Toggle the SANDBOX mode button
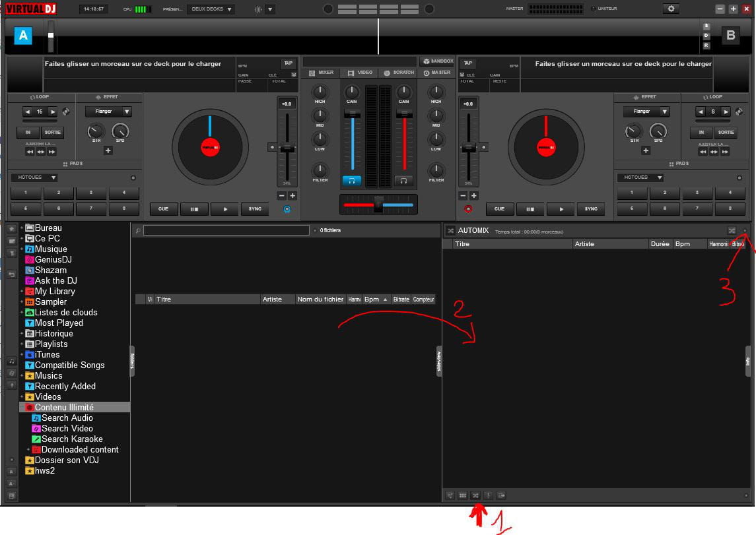756x535 pixels. (438, 61)
